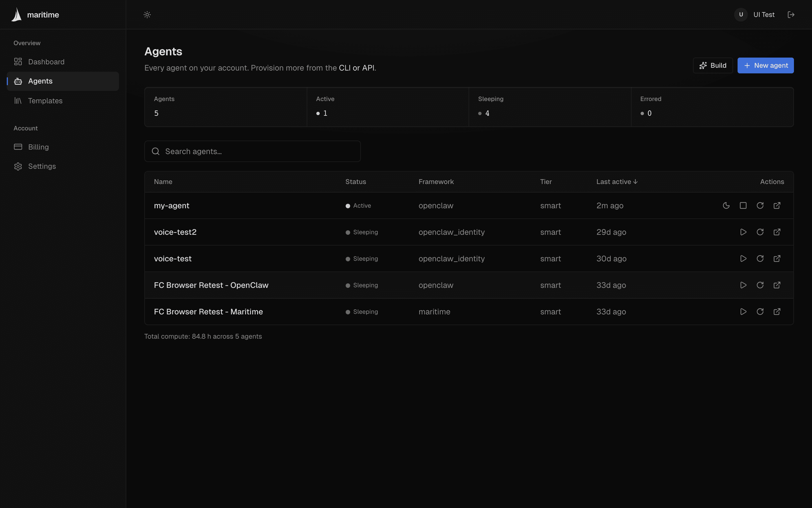Start FC Browser Retest - OpenClaw agent
The image size is (812, 508).
click(743, 285)
